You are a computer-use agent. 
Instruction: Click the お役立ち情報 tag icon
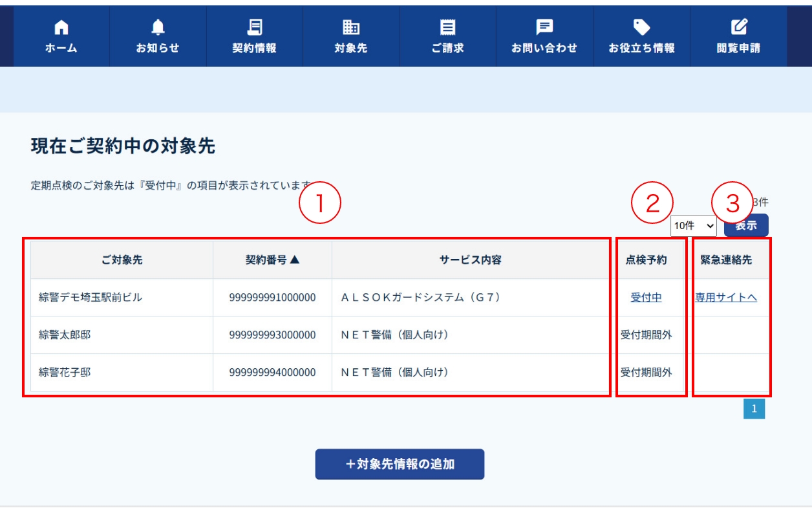(x=641, y=27)
